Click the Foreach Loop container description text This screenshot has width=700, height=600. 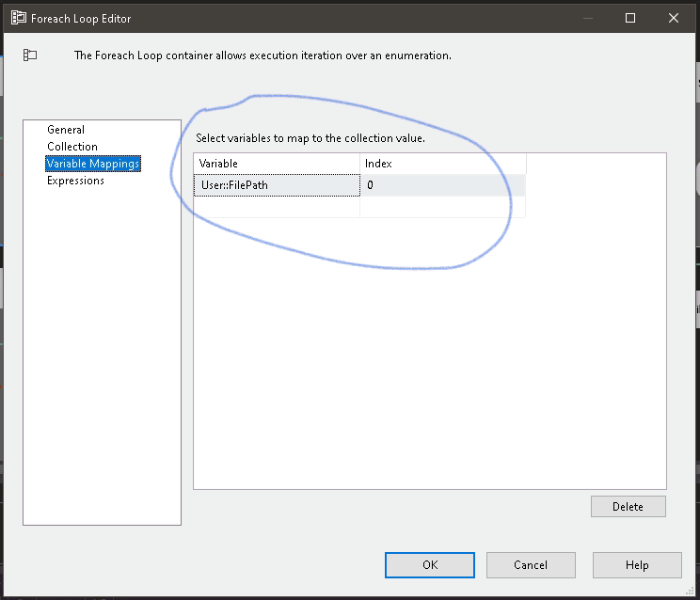coord(262,55)
